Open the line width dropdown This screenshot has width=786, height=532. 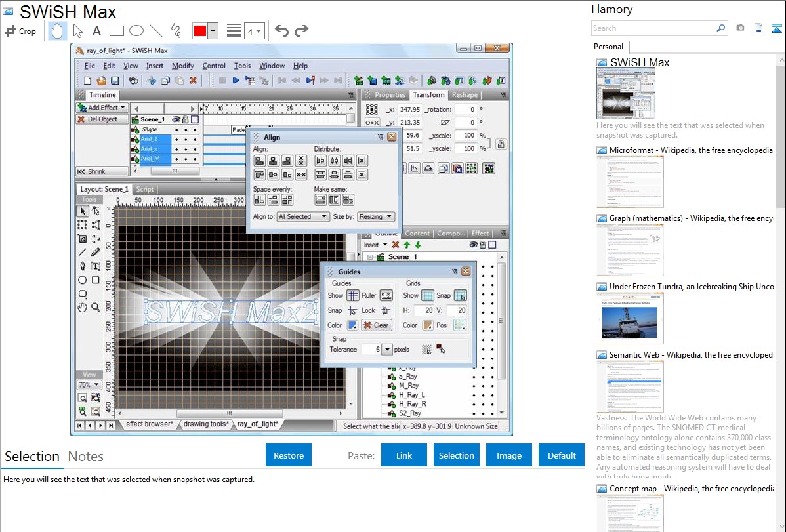(x=254, y=31)
